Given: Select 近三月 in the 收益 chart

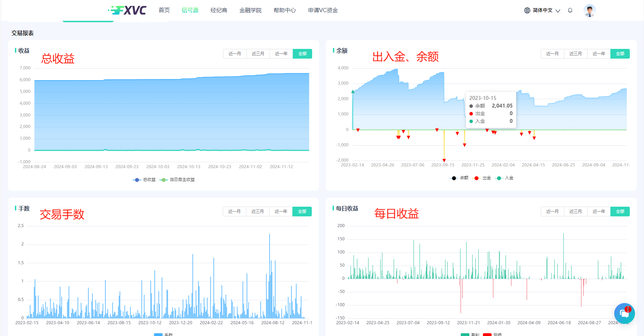Looking at the screenshot, I should click(258, 54).
